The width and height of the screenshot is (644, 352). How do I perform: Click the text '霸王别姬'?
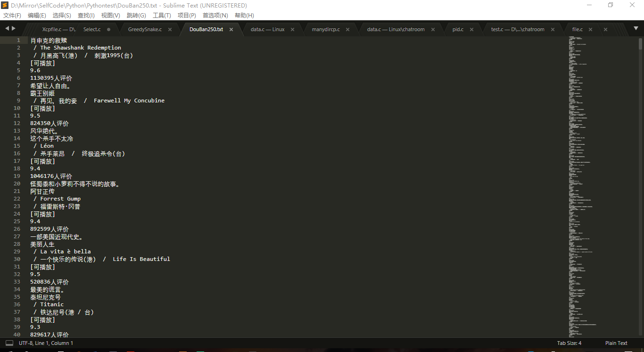click(x=42, y=93)
